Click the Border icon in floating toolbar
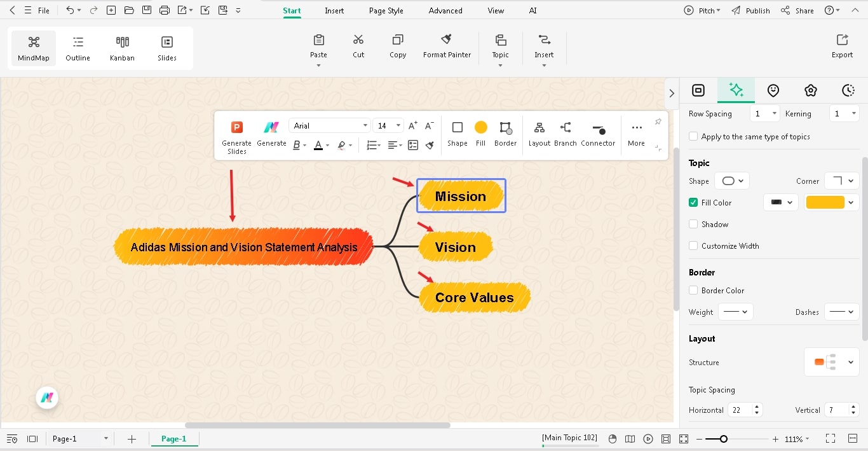The width and height of the screenshot is (868, 451). coord(505,128)
